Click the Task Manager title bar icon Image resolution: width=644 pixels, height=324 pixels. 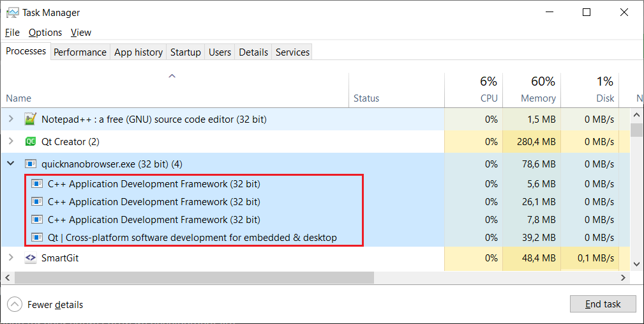point(12,13)
